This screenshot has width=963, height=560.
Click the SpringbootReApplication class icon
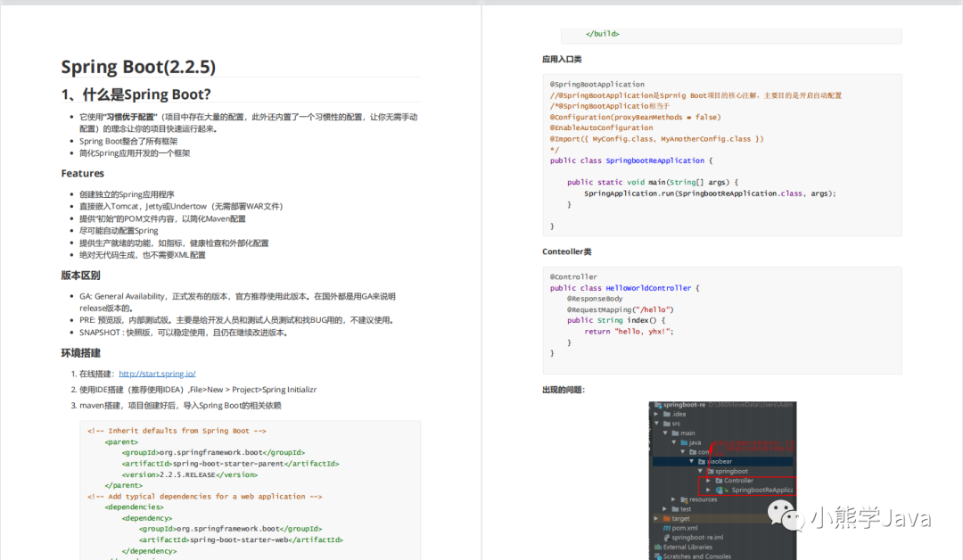tap(720, 490)
